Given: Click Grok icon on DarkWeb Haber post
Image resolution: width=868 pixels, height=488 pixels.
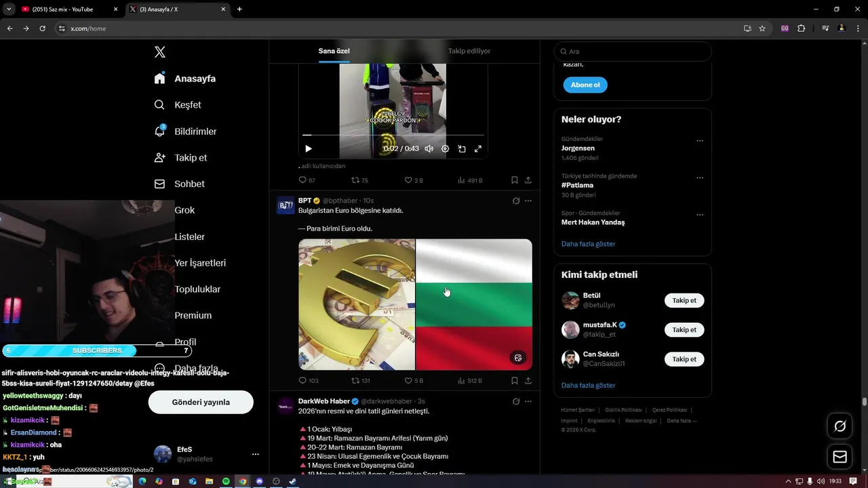Looking at the screenshot, I should coord(516,401).
